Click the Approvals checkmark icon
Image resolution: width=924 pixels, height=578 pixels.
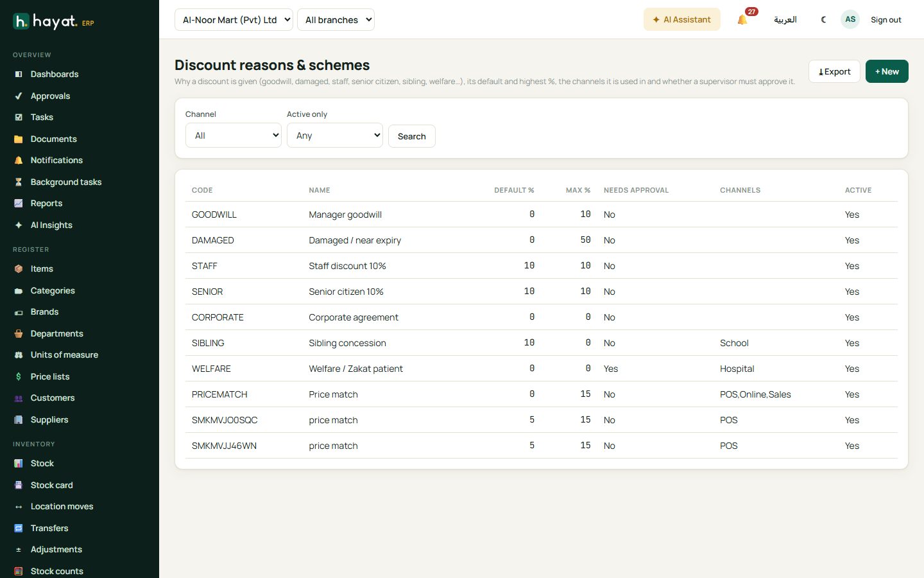(x=19, y=96)
